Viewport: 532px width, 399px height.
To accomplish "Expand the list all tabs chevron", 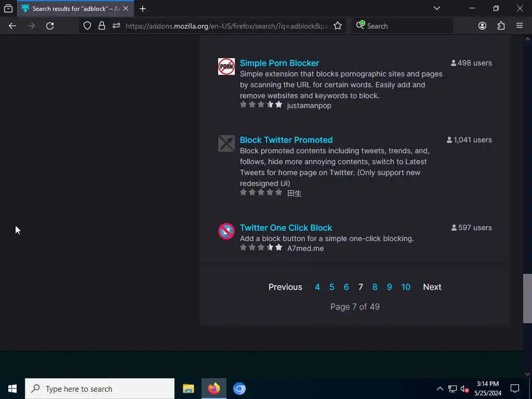I will point(436,8).
